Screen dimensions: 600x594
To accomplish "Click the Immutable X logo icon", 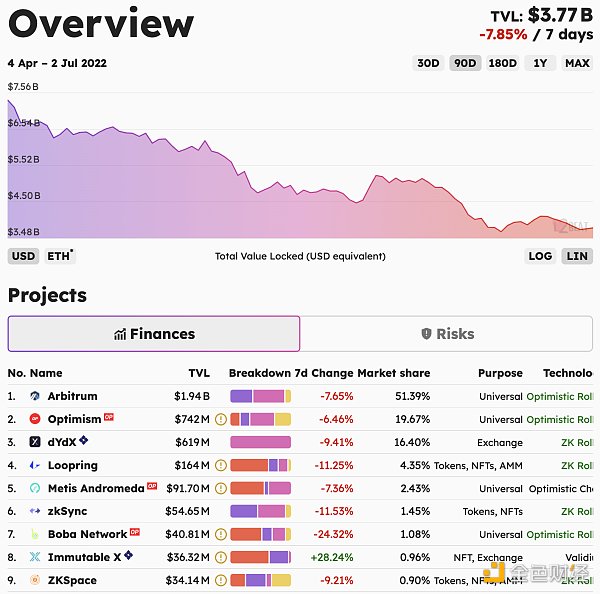I will [x=35, y=557].
